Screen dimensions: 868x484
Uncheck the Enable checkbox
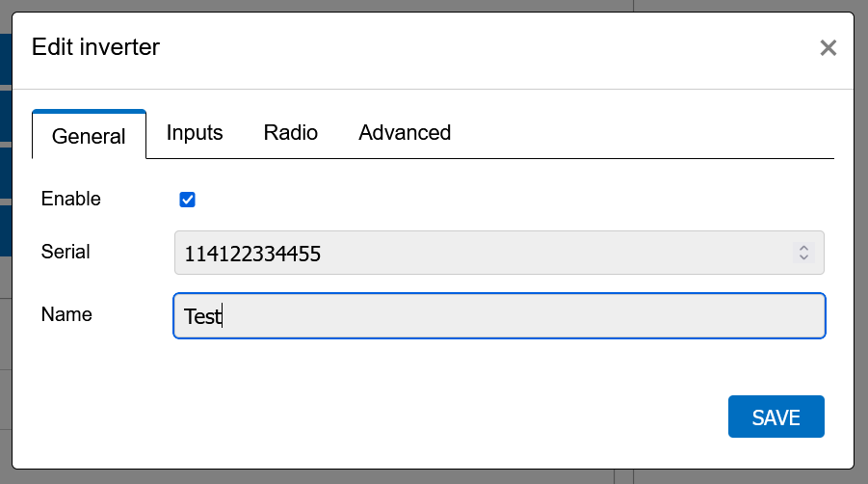188,200
